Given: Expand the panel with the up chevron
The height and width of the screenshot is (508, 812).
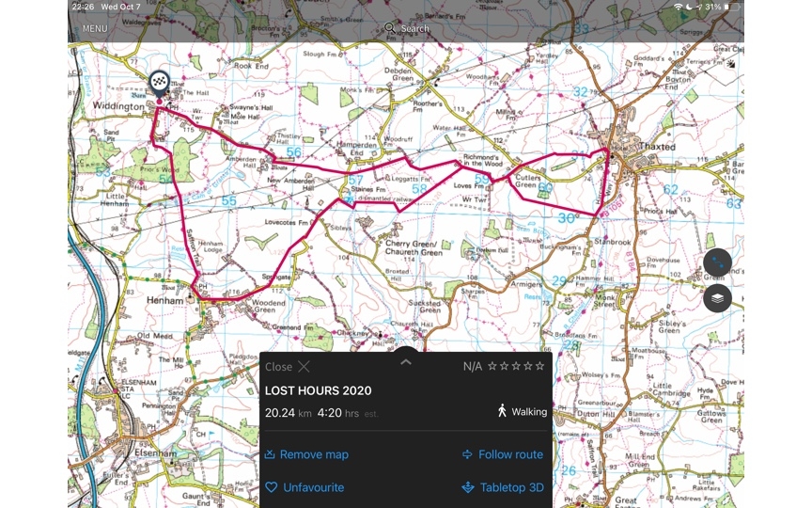Looking at the screenshot, I should pos(406,362).
